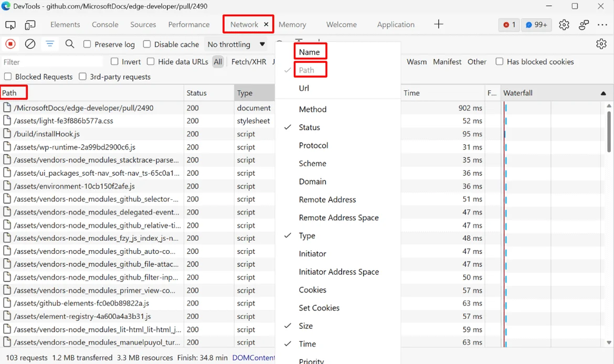Filter requests by Other
This screenshot has width=614, height=364.
[477, 61]
